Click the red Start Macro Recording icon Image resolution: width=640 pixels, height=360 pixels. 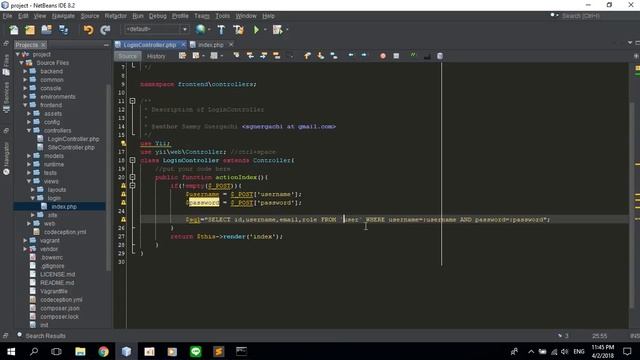[x=383, y=56]
